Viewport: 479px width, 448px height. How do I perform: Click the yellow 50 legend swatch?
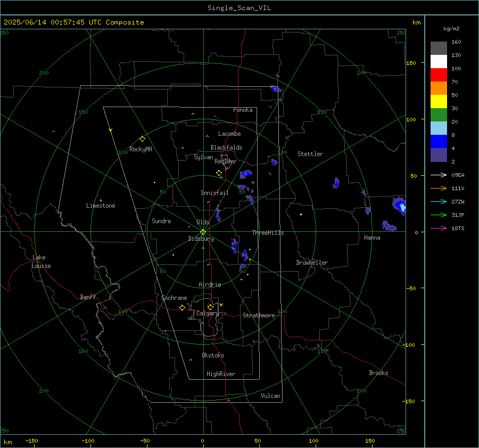coord(439,102)
